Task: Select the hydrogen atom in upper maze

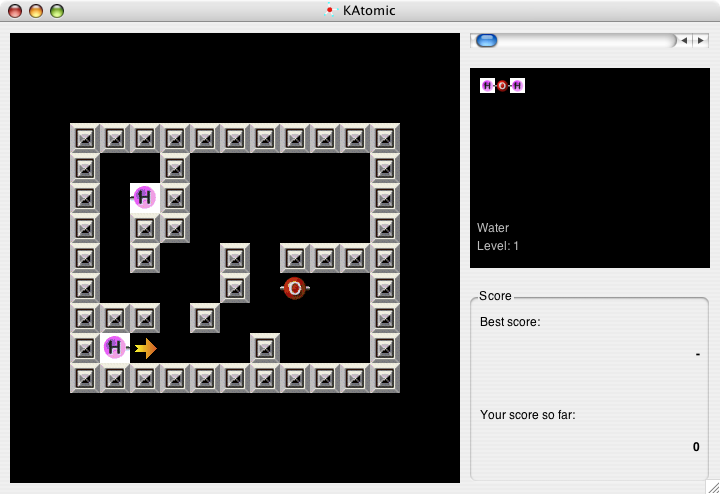Action: tap(145, 198)
